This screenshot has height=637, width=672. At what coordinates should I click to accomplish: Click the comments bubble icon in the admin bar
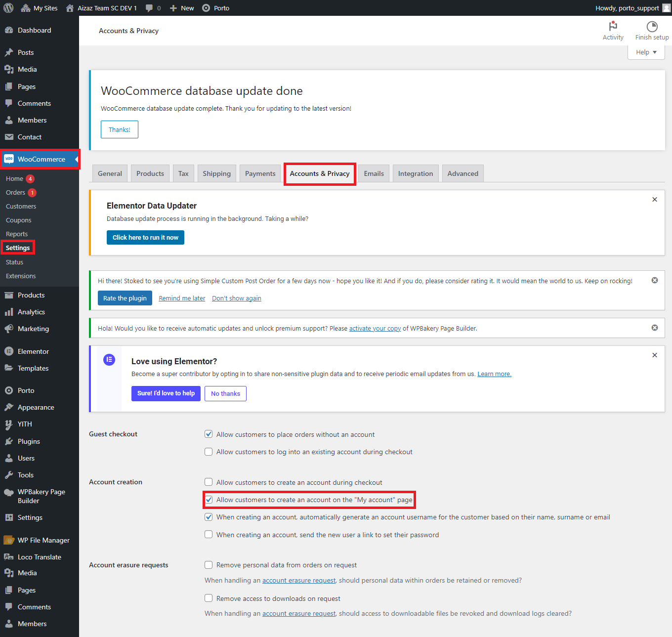(149, 8)
